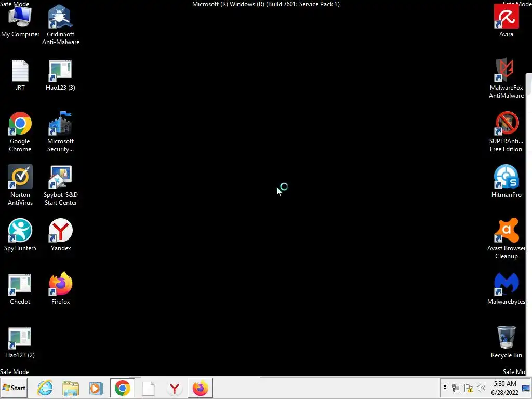This screenshot has width=532, height=399.
Task: Launch Internet Explorer from the taskbar
Action: tap(45, 388)
